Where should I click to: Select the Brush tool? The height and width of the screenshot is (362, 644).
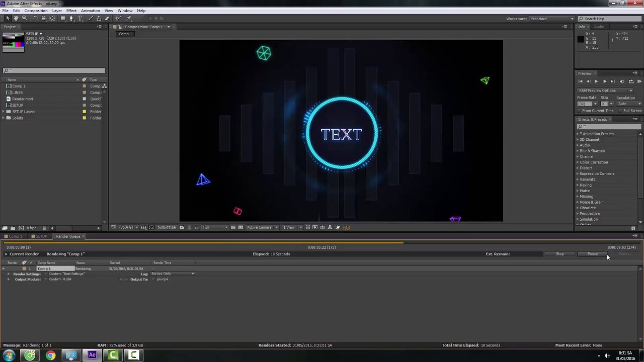90,19
